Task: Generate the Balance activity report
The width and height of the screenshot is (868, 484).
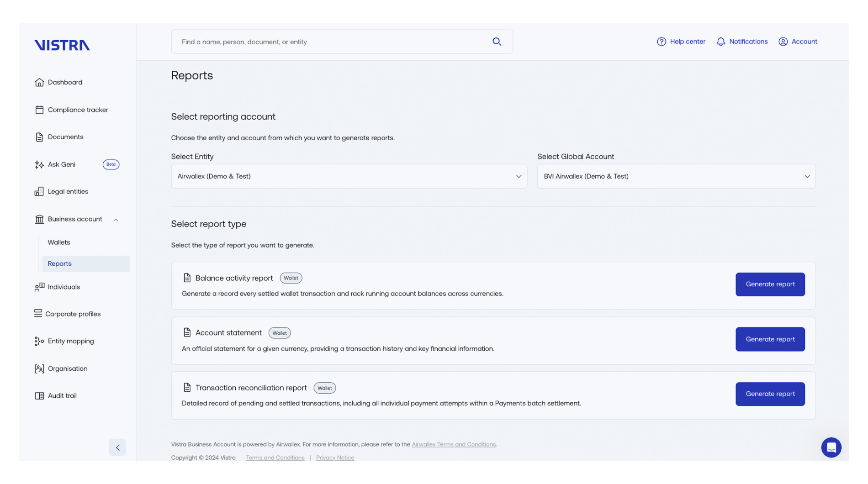Action: tap(770, 284)
